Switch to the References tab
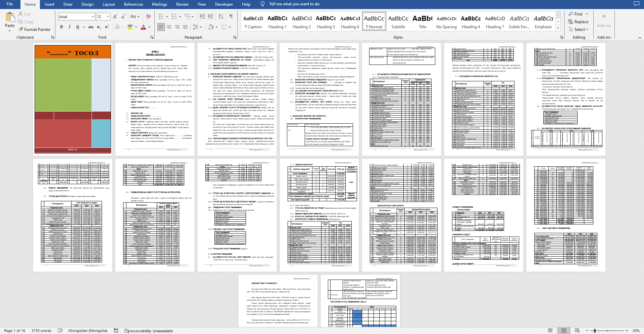This screenshot has width=644, height=334. pyautogui.click(x=133, y=4)
